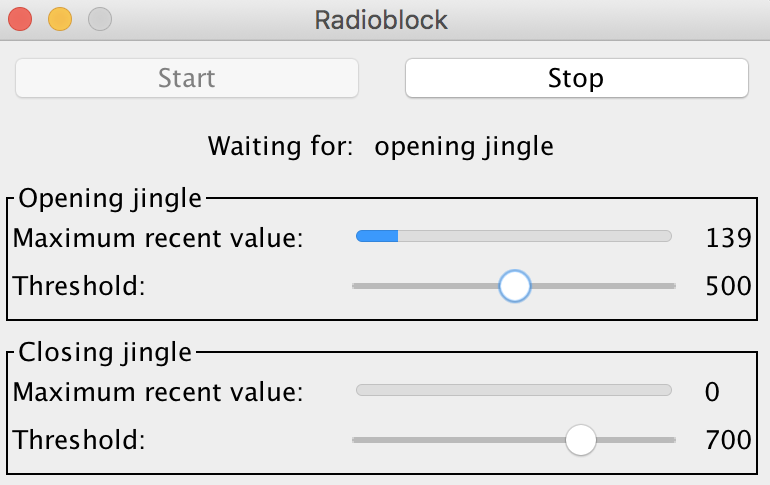Image resolution: width=770 pixels, height=485 pixels.
Task: Click the Opening jingle maximum value progress bar
Action: (x=514, y=237)
